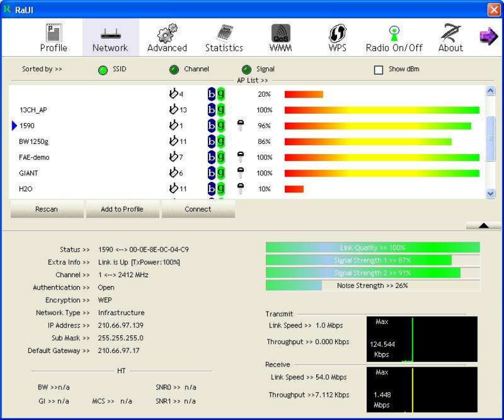
Task: Sort AP list by Signal
Action: coord(246,69)
